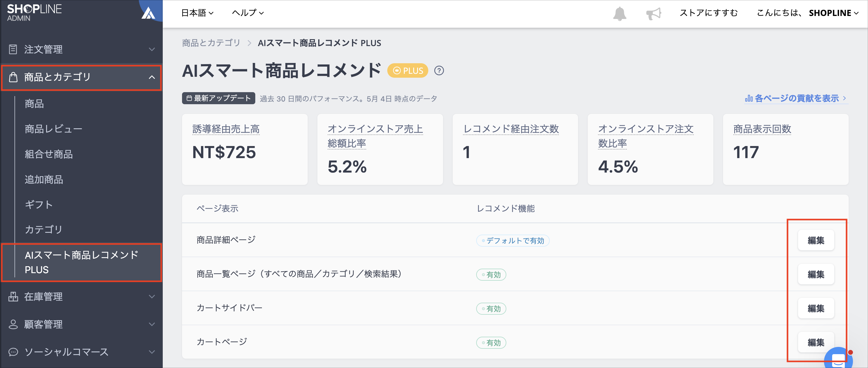868x368 pixels.
Task: Click the 有効 badge in 商品一覧ページ row
Action: click(x=491, y=275)
